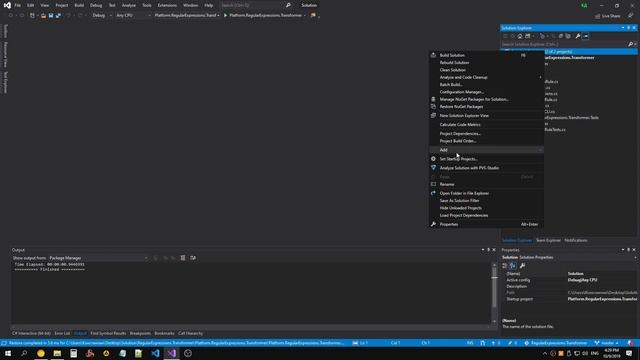Screen dimensions: 640x360
Task: Switch to Notifications tab
Action: [576, 240]
